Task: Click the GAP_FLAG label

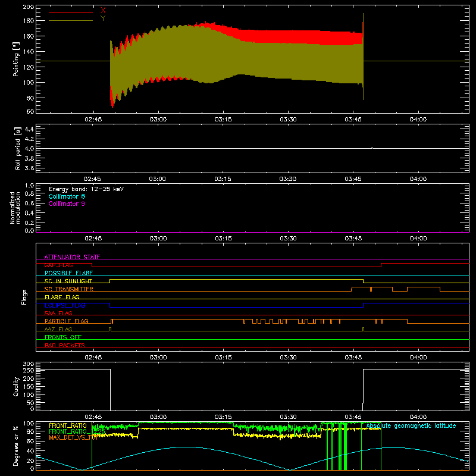Action: [58, 265]
